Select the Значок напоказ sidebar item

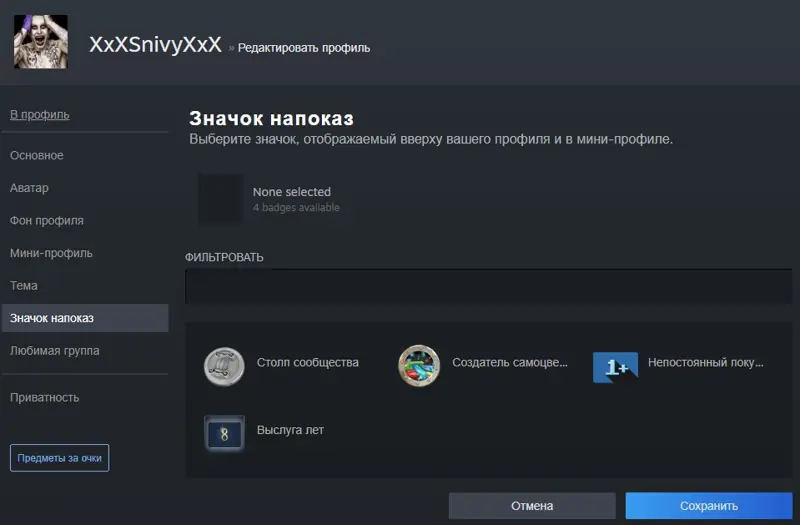85,318
